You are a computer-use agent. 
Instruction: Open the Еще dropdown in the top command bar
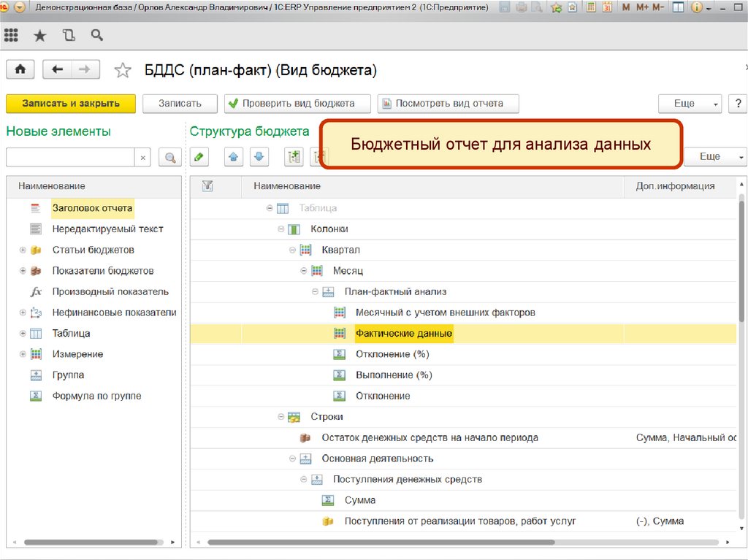(690, 104)
